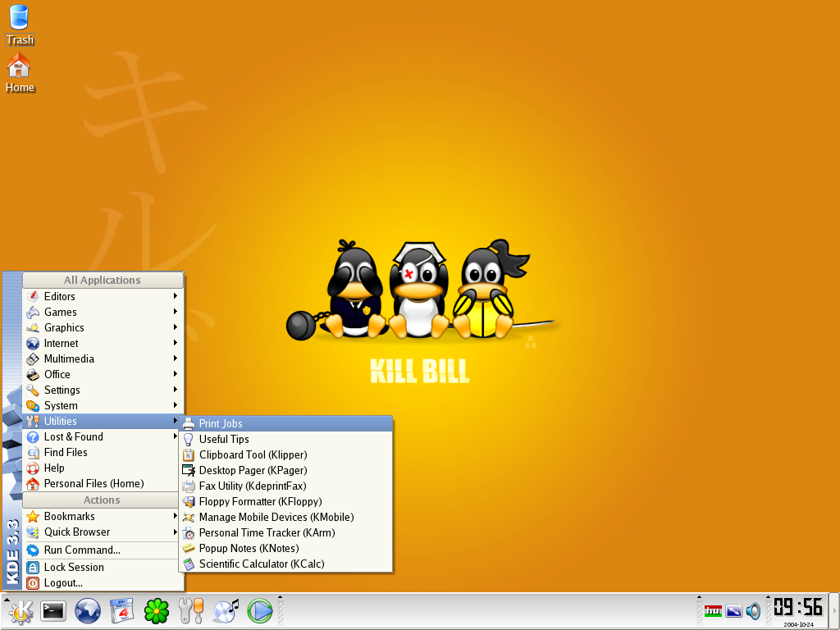Click the Personal Files house icon
Viewport: 840px width, 630px height.
tap(33, 483)
